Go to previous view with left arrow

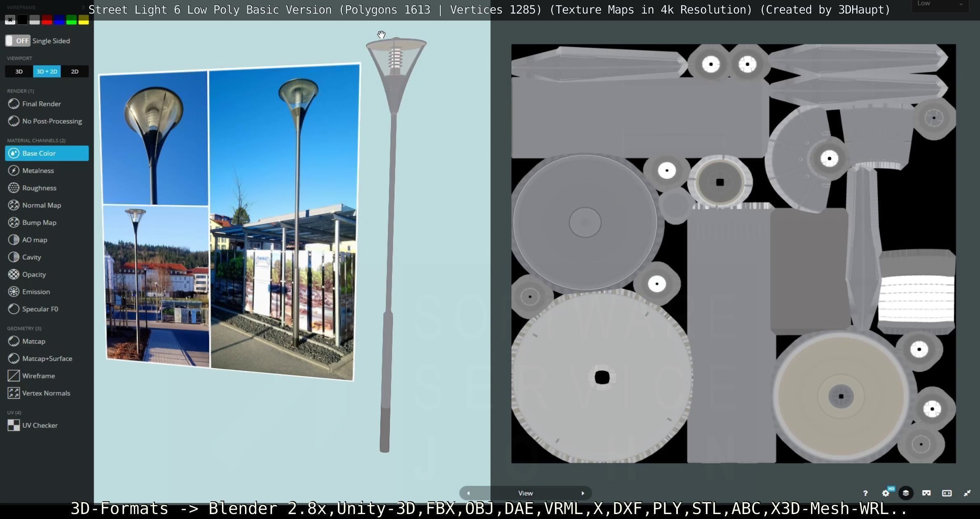click(468, 493)
